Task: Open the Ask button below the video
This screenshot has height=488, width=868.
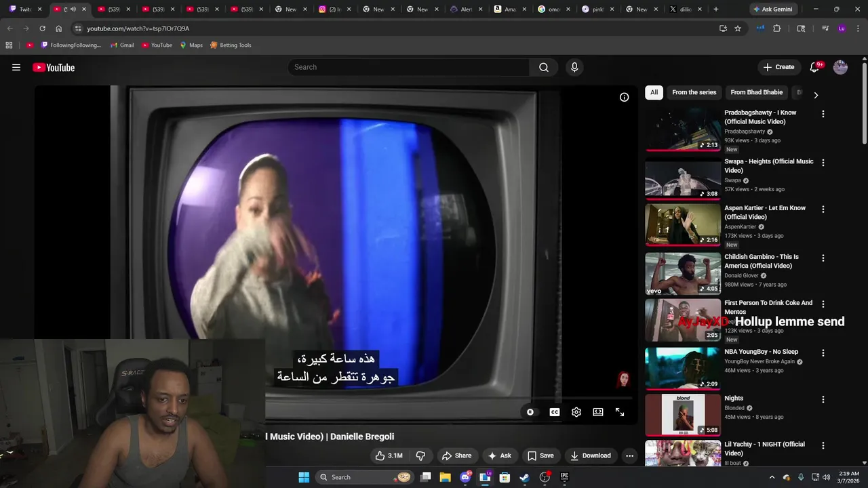Action: [500, 455]
